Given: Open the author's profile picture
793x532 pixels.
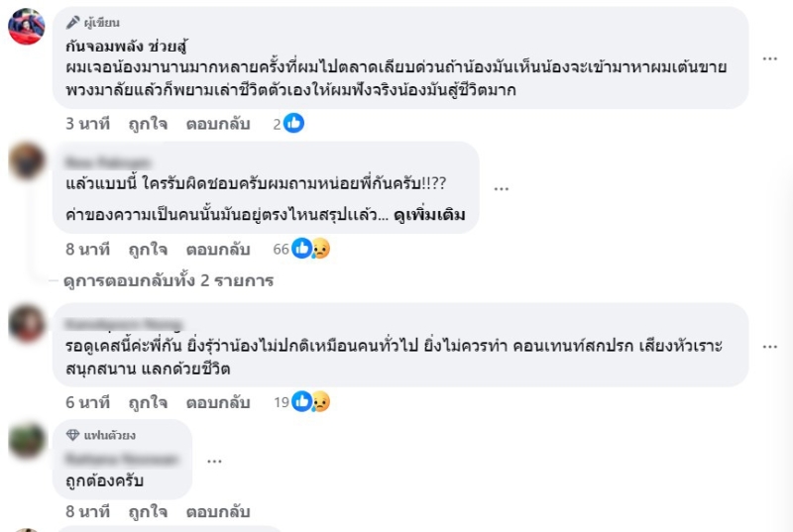Looking at the screenshot, I should pyautogui.click(x=27, y=27).
